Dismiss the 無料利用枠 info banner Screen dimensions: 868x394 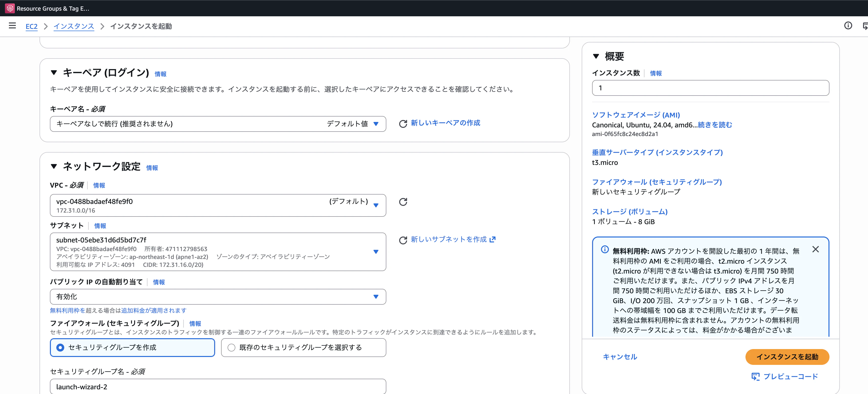tap(816, 249)
